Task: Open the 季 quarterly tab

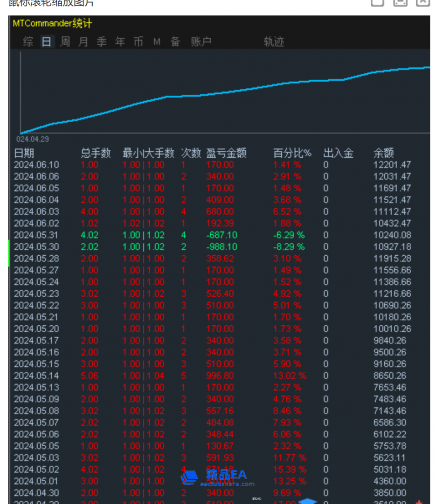Action: coord(102,42)
